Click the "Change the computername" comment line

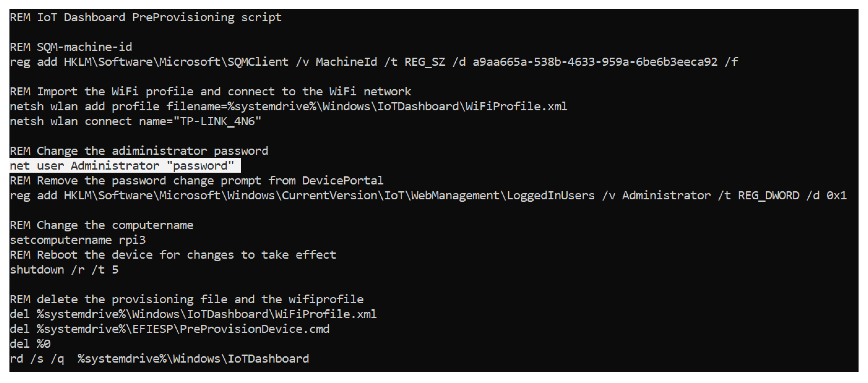point(101,225)
